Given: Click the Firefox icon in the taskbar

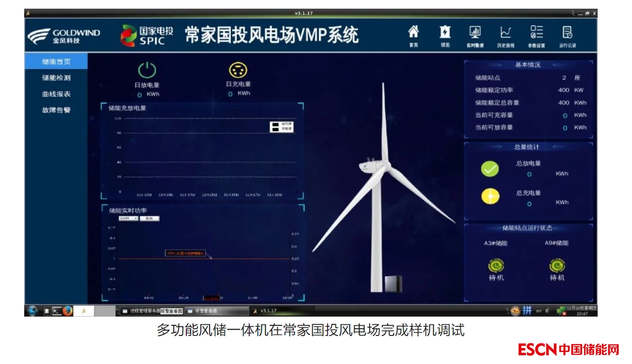Looking at the screenshot, I should pyautogui.click(x=67, y=311).
